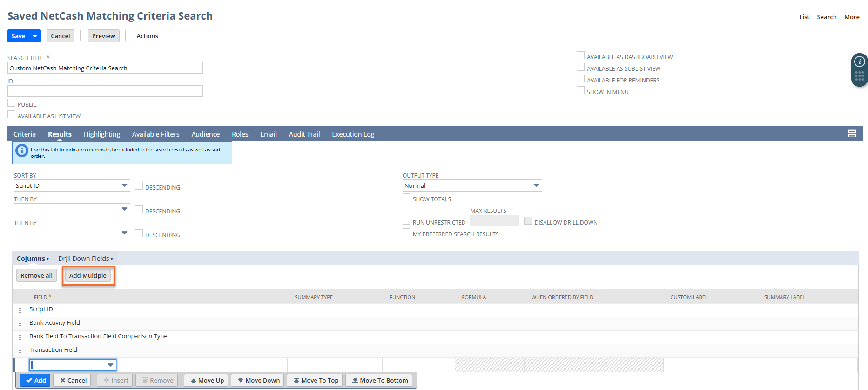The width and height of the screenshot is (868, 390).
Task: Toggle the Show Totals checkbox
Action: [x=406, y=198]
